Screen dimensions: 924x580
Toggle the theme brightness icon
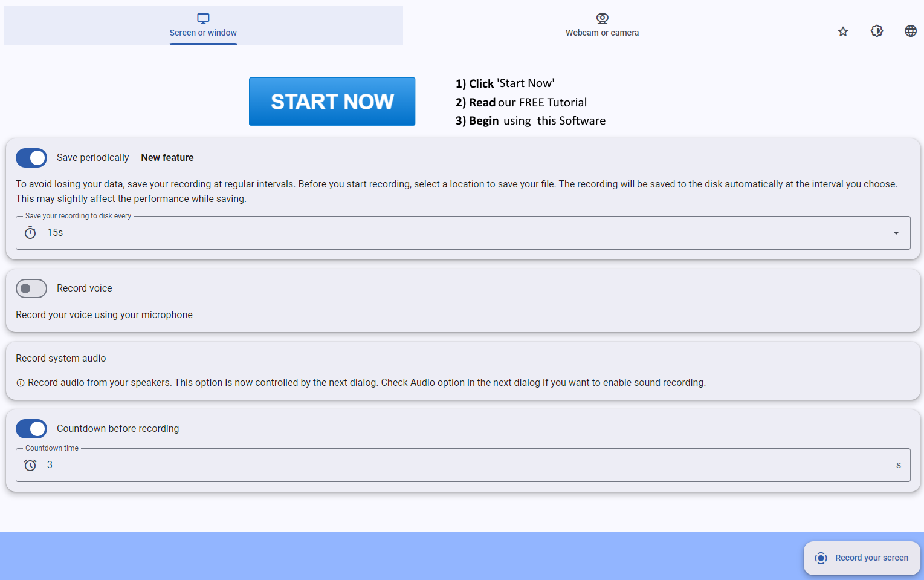(877, 31)
